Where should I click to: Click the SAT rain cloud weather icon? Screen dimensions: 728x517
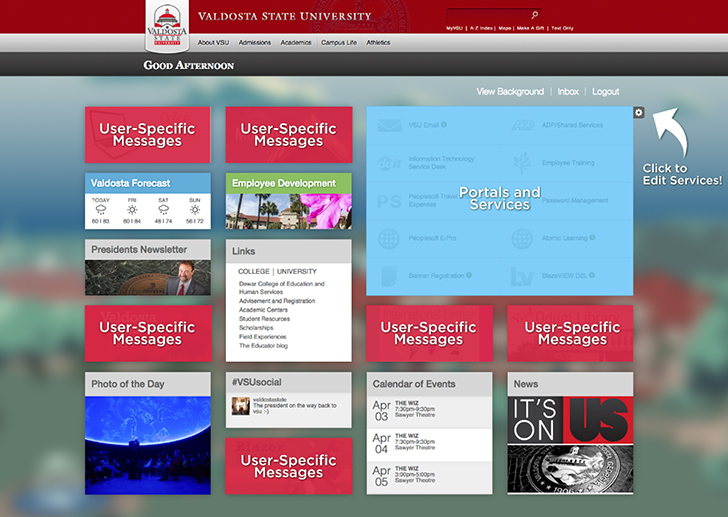tap(163, 210)
